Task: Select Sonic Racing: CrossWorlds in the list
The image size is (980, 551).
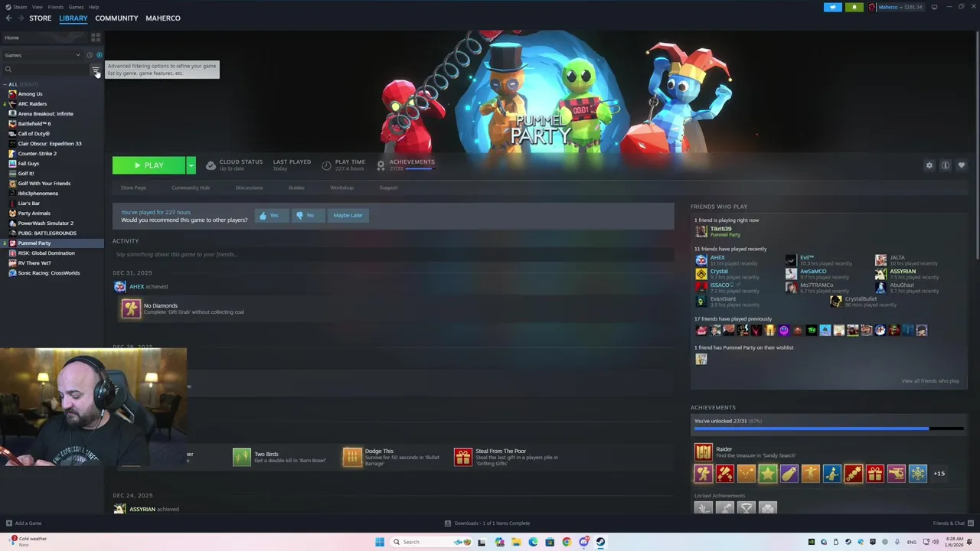Action: pos(48,273)
